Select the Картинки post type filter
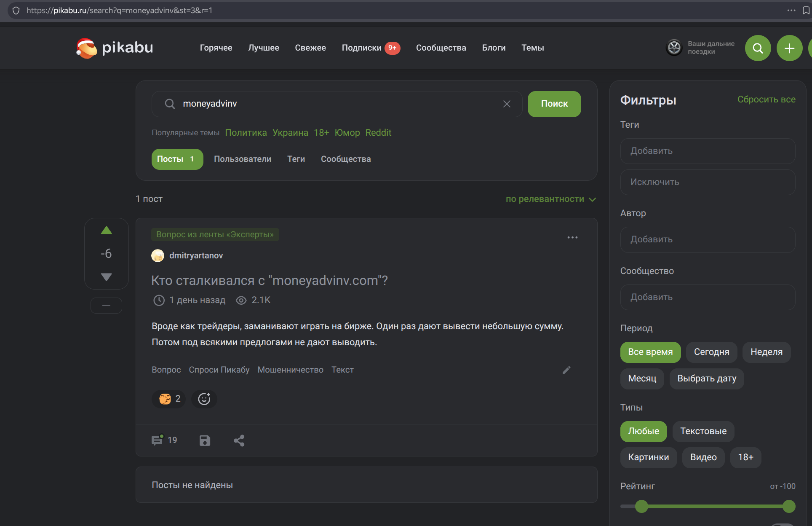The height and width of the screenshot is (526, 812). pyautogui.click(x=649, y=458)
